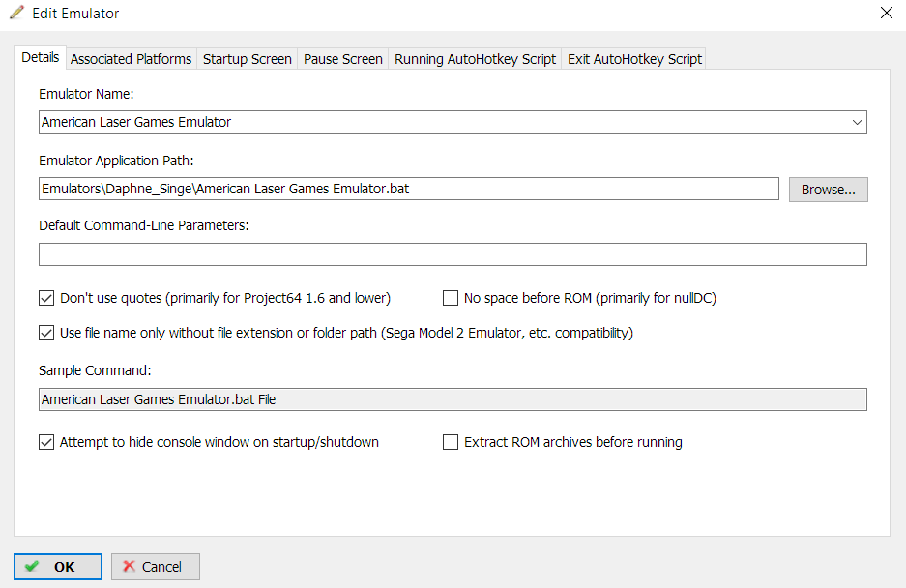The width and height of the screenshot is (906, 588).
Task: Enable No space before ROM checkbox
Action: [451, 298]
